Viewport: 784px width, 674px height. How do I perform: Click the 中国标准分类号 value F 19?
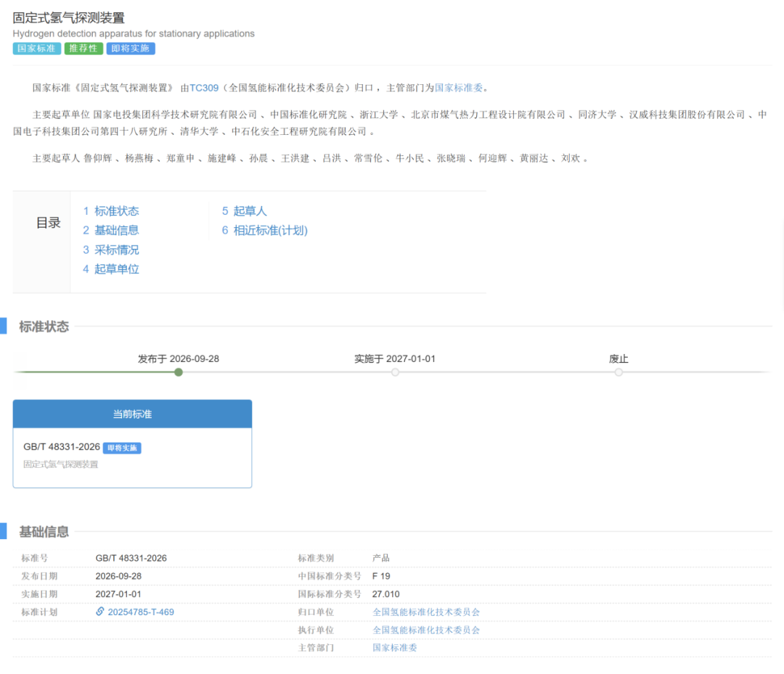click(x=381, y=576)
